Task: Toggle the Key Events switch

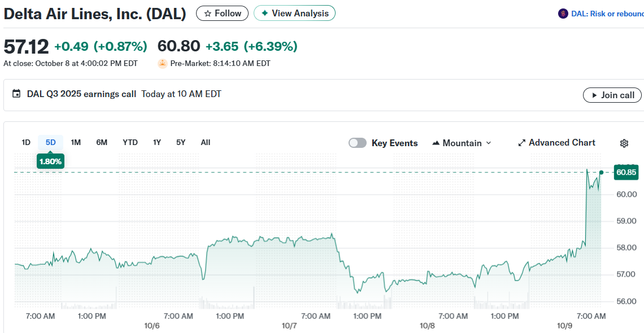Action: pos(358,143)
